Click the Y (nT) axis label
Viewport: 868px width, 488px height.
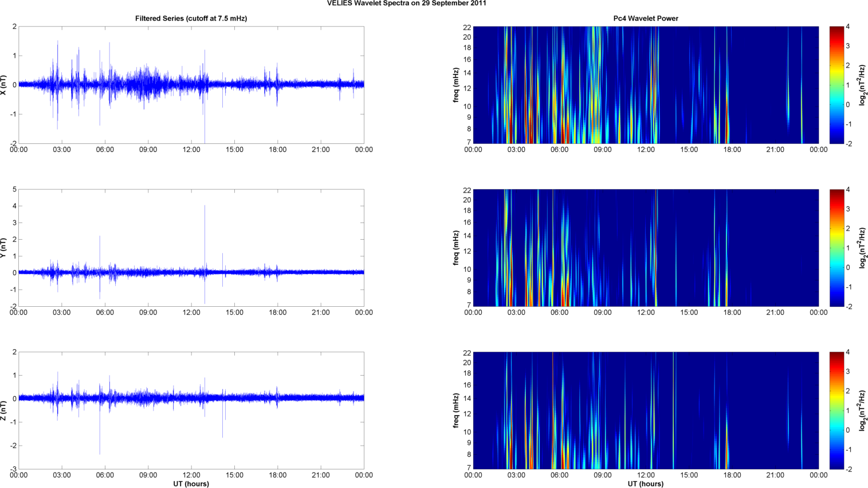click(x=4, y=248)
